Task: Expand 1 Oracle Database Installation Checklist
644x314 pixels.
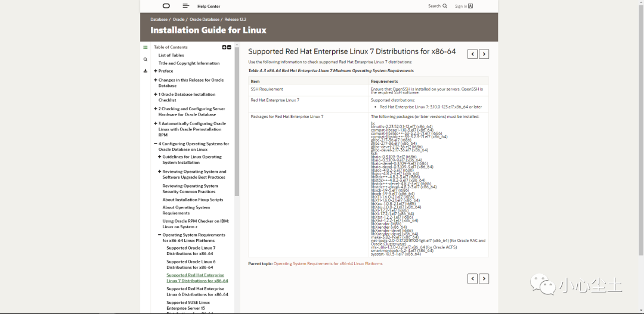Action: point(156,94)
